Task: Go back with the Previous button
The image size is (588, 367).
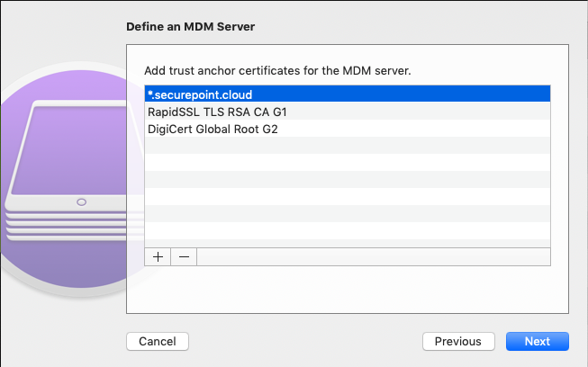Action: tap(458, 342)
